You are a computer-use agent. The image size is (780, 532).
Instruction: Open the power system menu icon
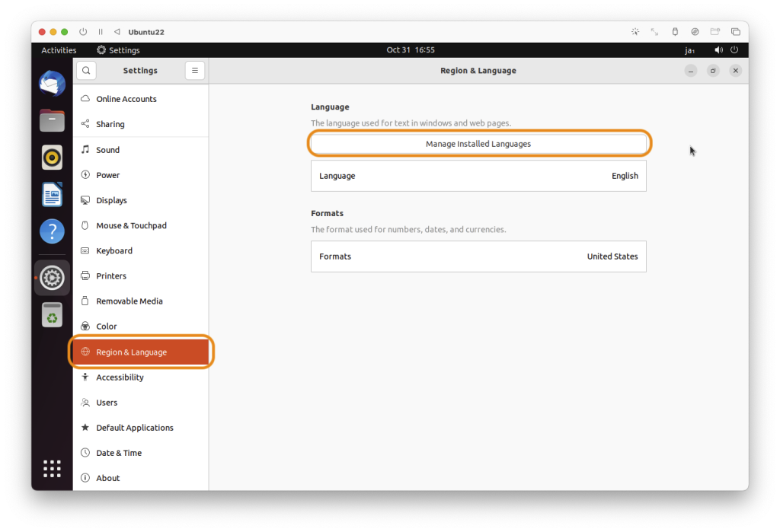734,49
